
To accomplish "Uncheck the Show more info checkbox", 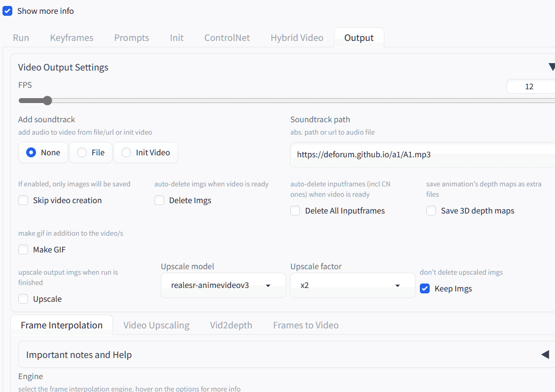I will (x=7, y=11).
